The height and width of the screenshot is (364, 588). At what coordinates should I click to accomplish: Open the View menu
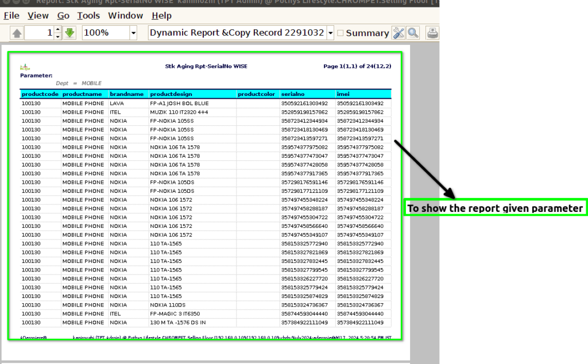pyautogui.click(x=38, y=16)
